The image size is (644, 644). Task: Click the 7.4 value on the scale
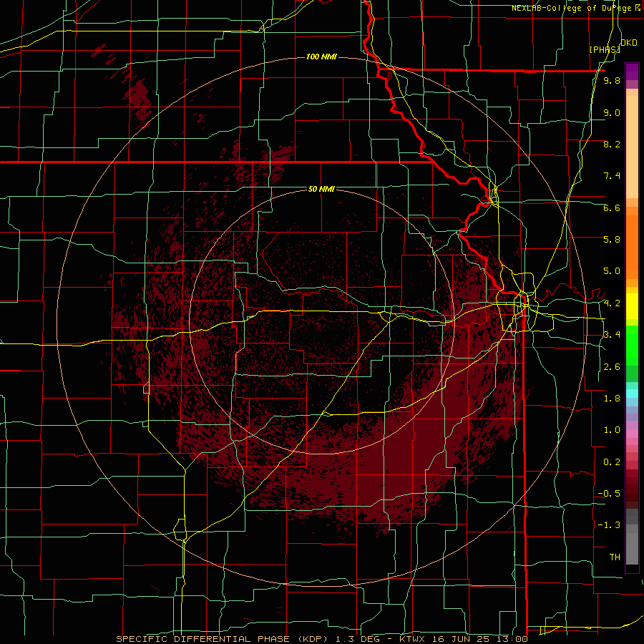[x=612, y=176]
